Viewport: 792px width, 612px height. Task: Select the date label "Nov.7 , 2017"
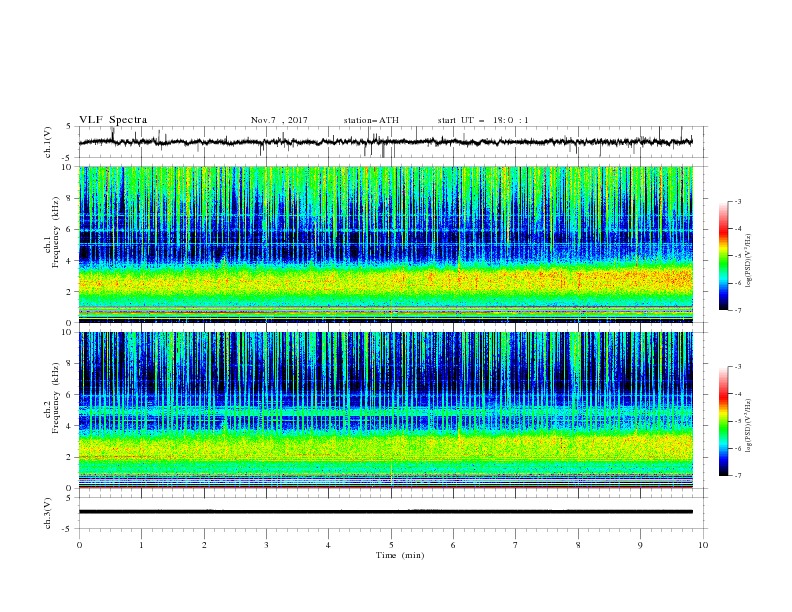pos(279,120)
